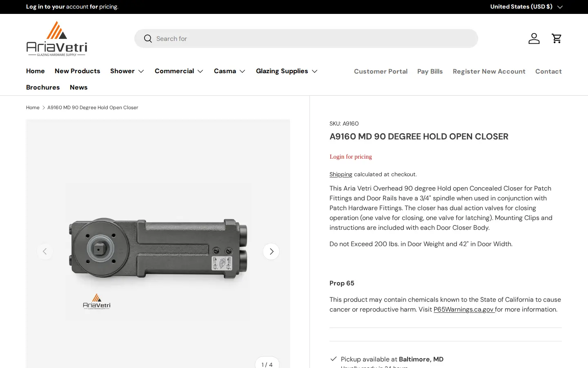
Task: Click the breadcrumb text A9160 MD 90 Degree Hold Open Closer
Action: [x=93, y=108]
